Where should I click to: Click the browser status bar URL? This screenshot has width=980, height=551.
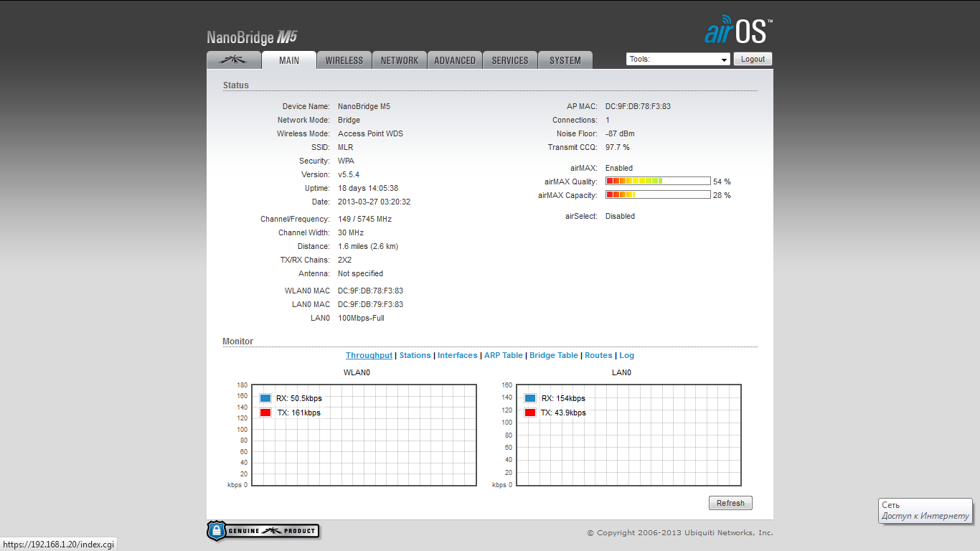58,545
